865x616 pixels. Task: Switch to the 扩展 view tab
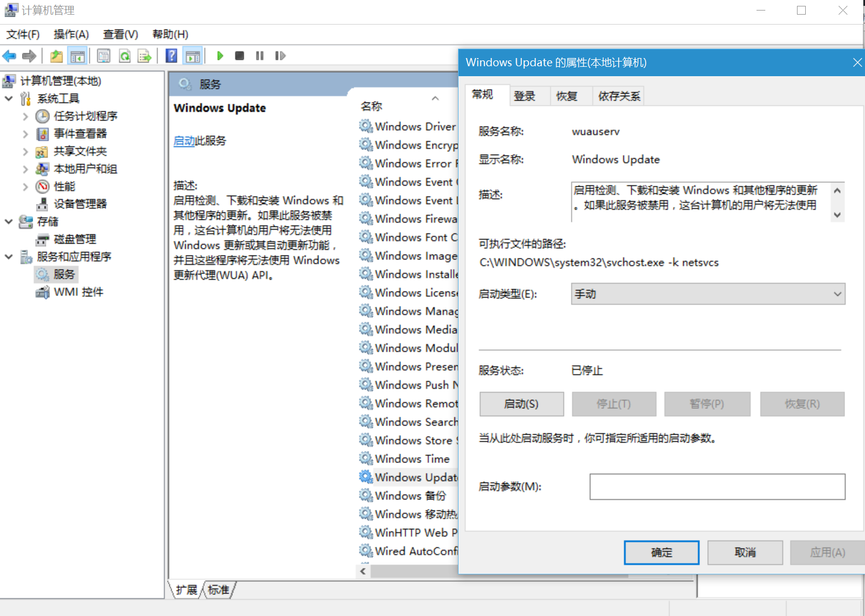[x=186, y=590]
